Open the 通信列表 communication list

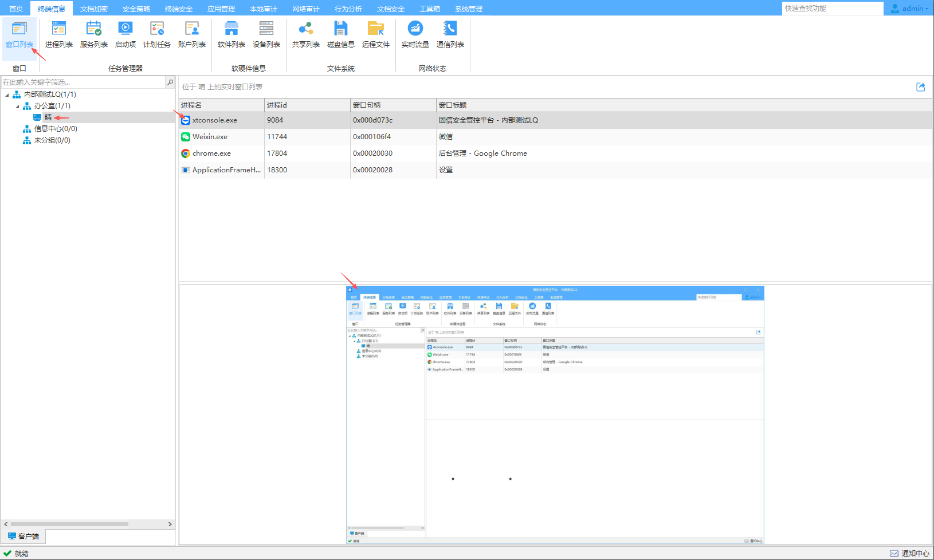[450, 34]
